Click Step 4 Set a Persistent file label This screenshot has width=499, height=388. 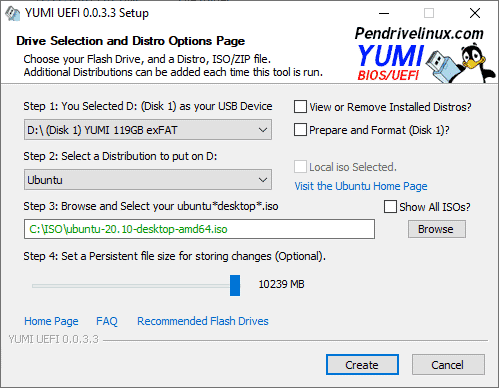coord(174,256)
